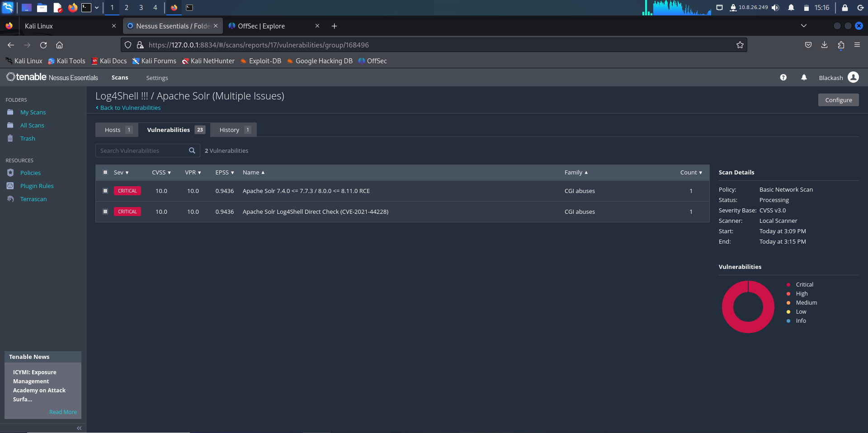Sort vulnerabilities by Name column
The height and width of the screenshot is (433, 868).
pyautogui.click(x=254, y=172)
